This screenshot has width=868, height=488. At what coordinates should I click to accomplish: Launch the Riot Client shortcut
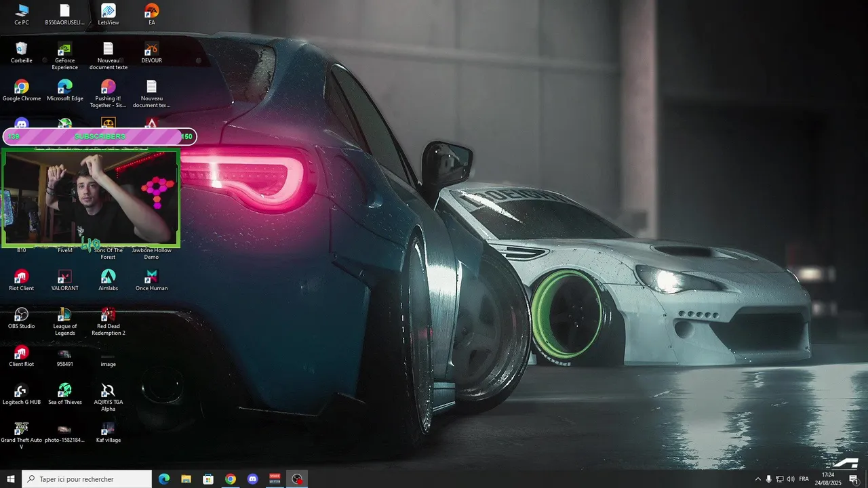pyautogui.click(x=22, y=281)
